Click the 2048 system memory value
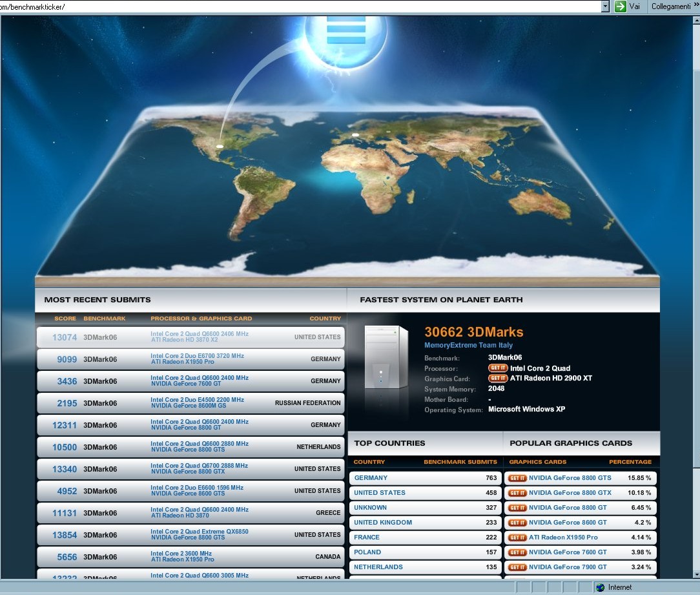The image size is (700, 595). 497,389
